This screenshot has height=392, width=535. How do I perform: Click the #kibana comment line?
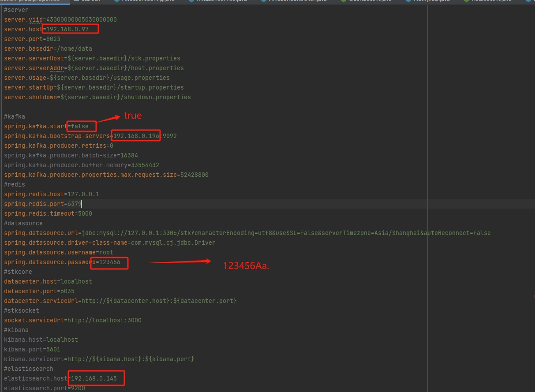coord(16,330)
